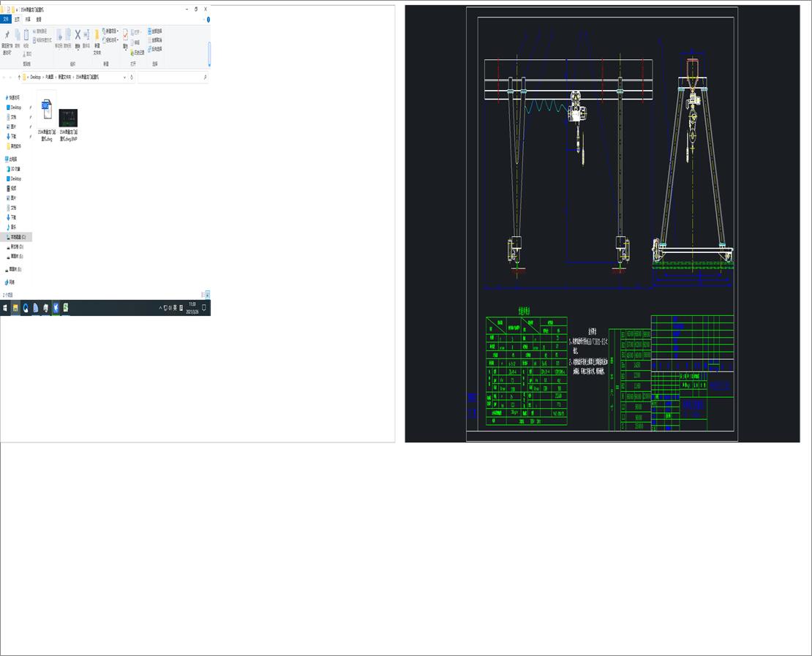Open Properties from the ribbon icon

click(125, 34)
